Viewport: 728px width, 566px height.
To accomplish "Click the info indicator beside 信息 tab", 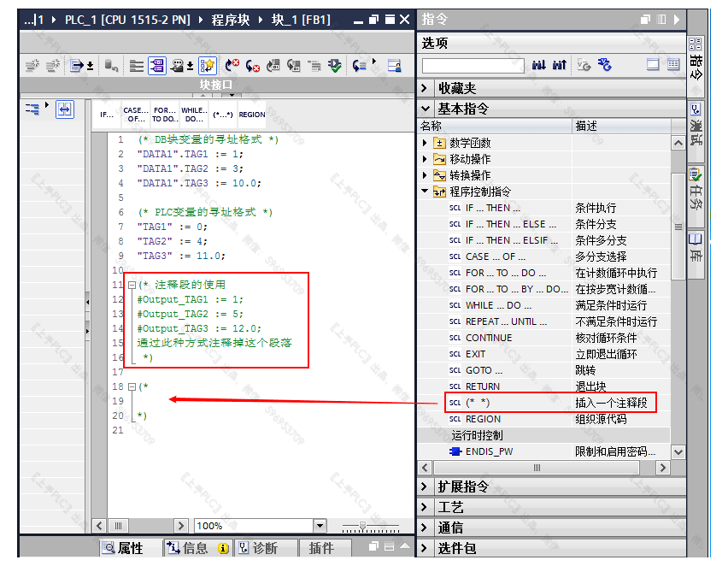I will pyautogui.click(x=223, y=548).
